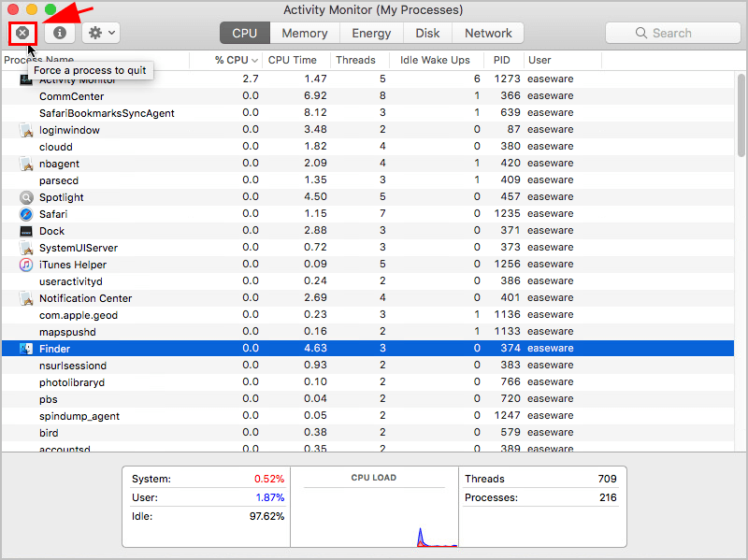
Task: Select the pbs process row
Action: [x=367, y=399]
